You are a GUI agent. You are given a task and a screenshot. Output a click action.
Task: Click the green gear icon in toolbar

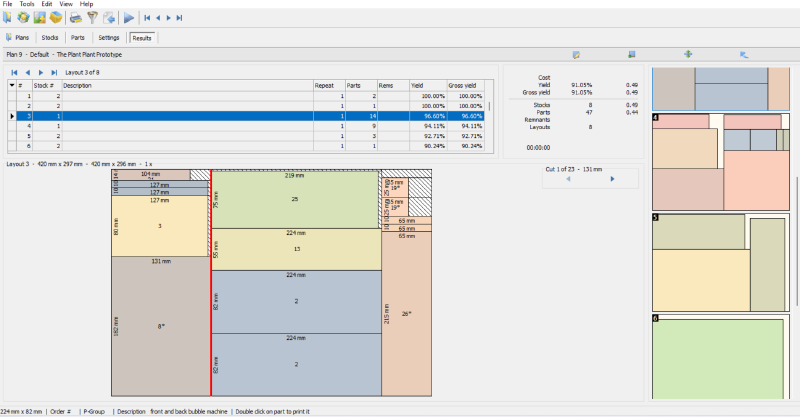click(x=23, y=18)
